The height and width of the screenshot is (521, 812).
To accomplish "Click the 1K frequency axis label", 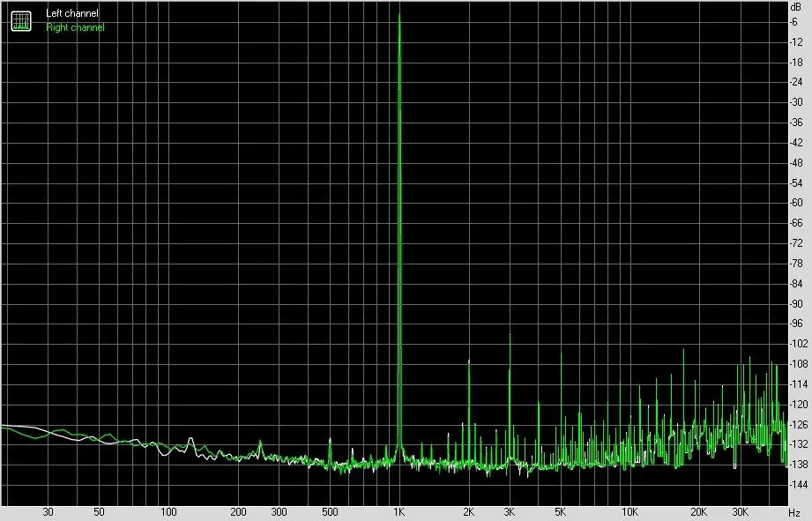I will (x=399, y=512).
